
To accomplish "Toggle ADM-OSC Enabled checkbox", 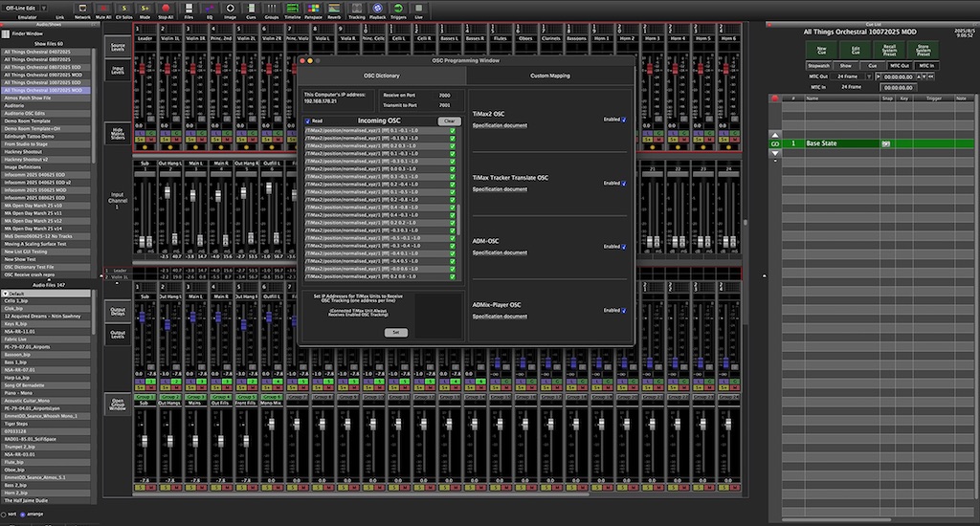I will pyautogui.click(x=624, y=246).
